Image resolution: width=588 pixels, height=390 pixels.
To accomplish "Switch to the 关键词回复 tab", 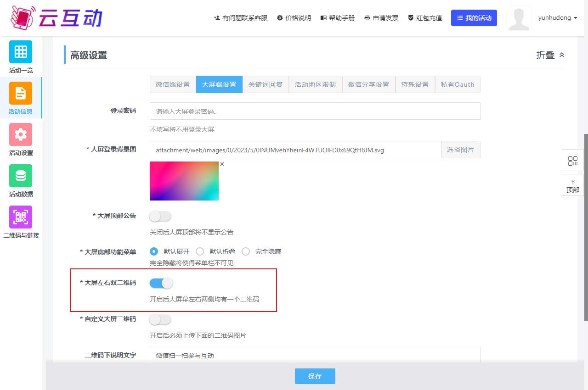I will coord(266,84).
